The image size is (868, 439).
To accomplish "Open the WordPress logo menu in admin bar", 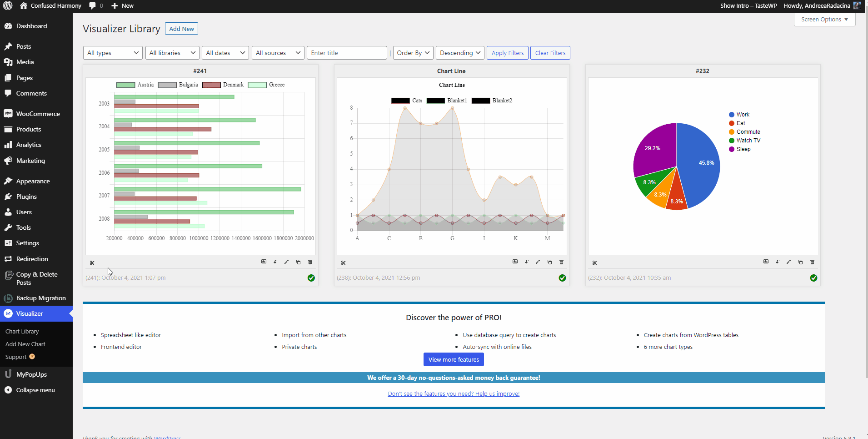I will (8, 5).
